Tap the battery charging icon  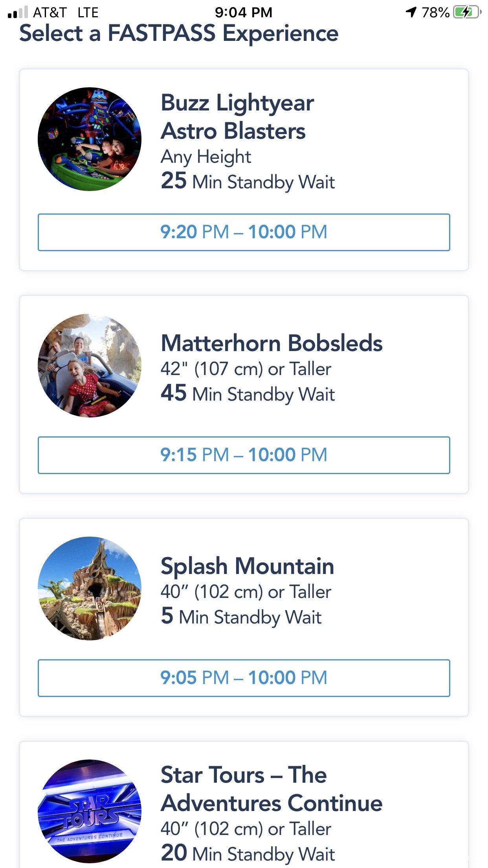467,12
